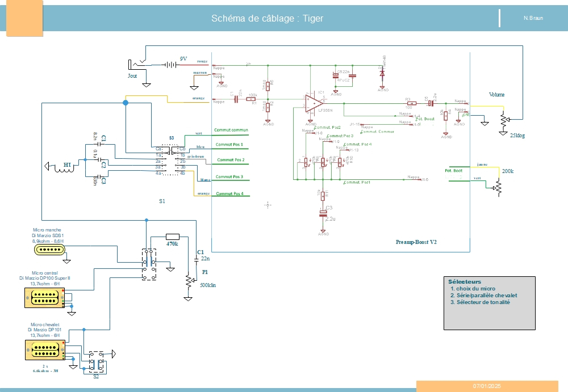This screenshot has height=392, width=568.
Task: Toggle the S2 series/parallel switch
Action: click(x=95, y=359)
